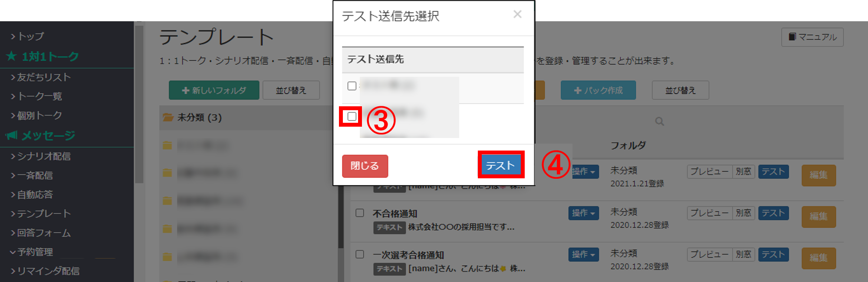
Task: Select first blurred folder icon in list
Action: 167,145
